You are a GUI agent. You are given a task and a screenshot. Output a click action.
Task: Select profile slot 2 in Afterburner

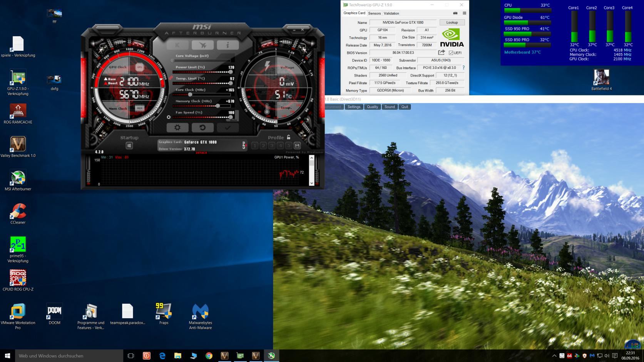pyautogui.click(x=263, y=145)
